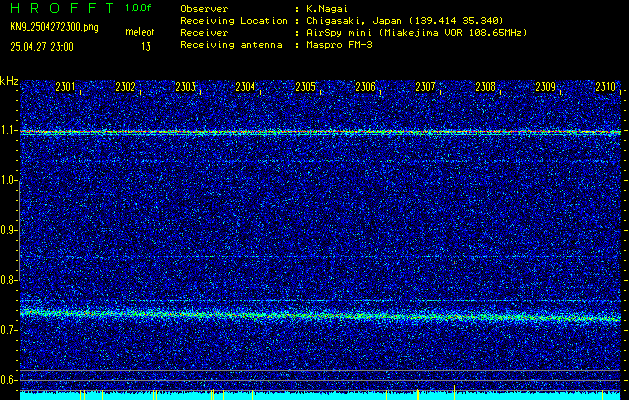Click the 0.9 frequency axis label
Image resolution: width=629 pixels, height=400 pixels.
click(8, 230)
